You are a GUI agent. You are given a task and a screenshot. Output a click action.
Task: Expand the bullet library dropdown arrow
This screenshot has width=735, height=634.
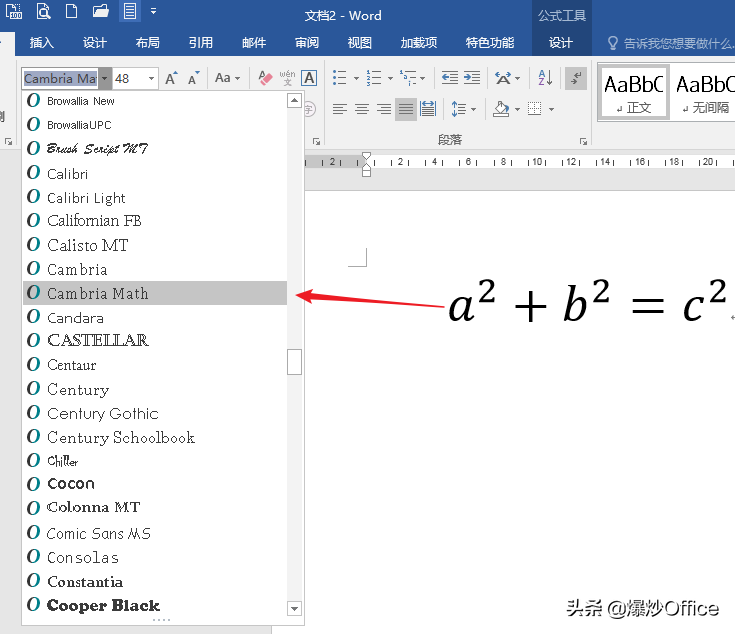click(x=356, y=78)
